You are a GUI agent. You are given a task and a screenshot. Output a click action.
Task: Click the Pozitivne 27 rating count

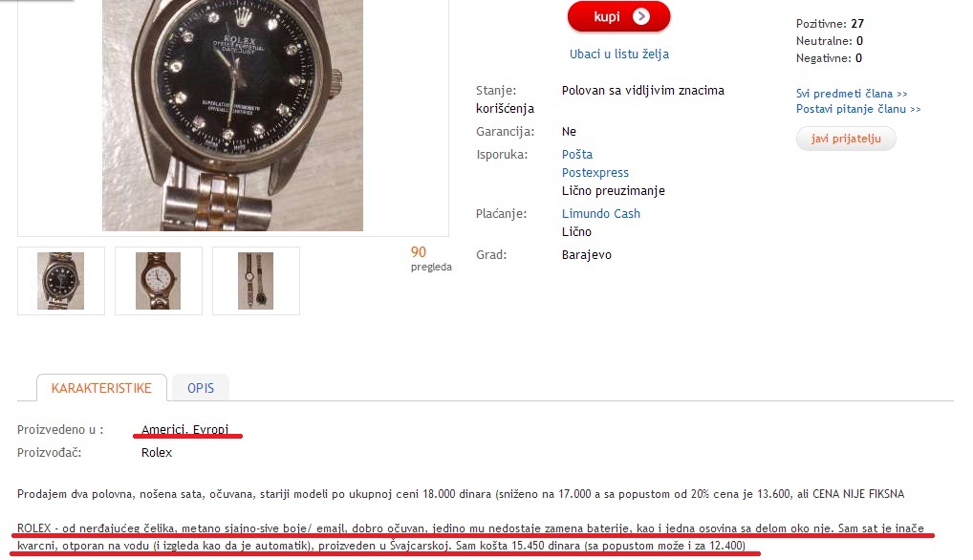(857, 24)
